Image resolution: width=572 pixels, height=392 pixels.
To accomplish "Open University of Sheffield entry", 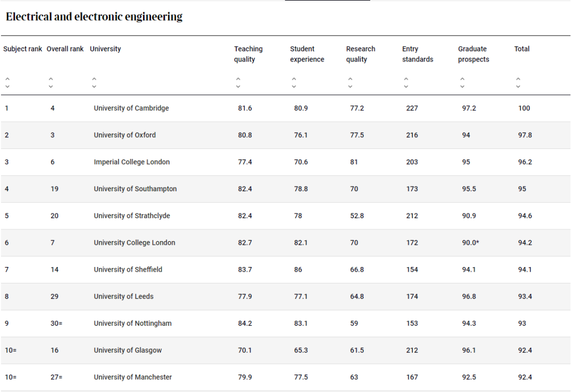I will point(128,270).
